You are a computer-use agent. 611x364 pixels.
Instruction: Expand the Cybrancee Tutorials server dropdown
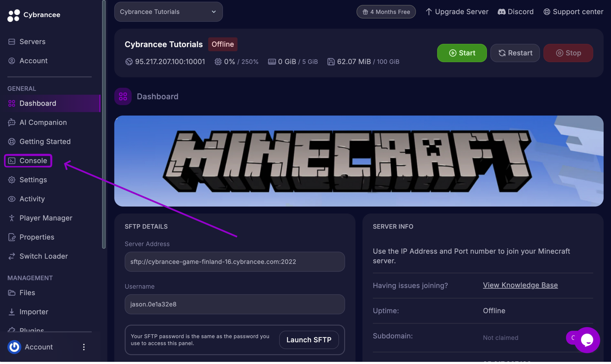(169, 12)
